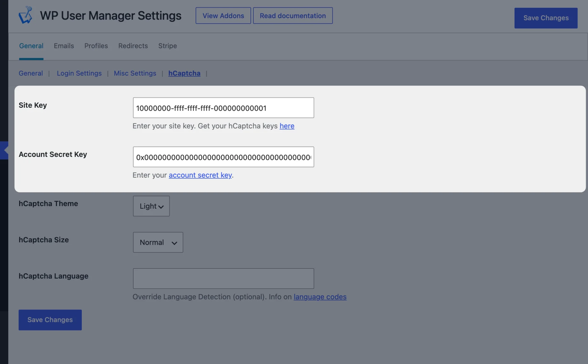Collapse sidebar using the left arrow tab

click(x=4, y=150)
